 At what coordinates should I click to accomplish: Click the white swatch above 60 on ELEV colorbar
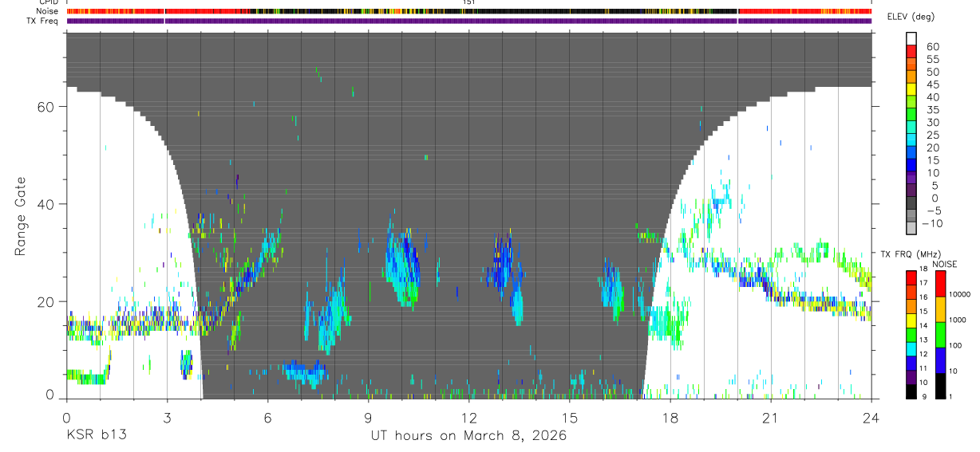(911, 37)
